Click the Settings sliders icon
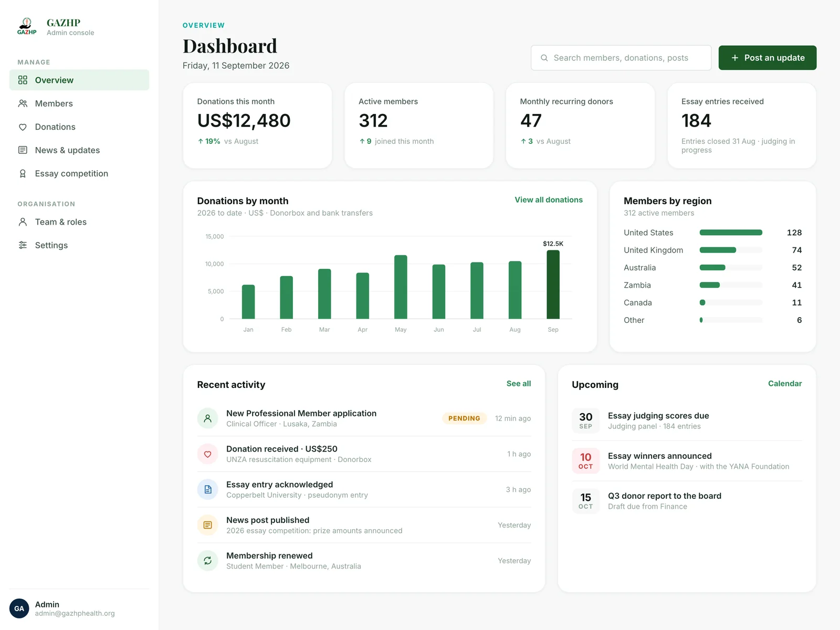840x630 pixels. (23, 245)
